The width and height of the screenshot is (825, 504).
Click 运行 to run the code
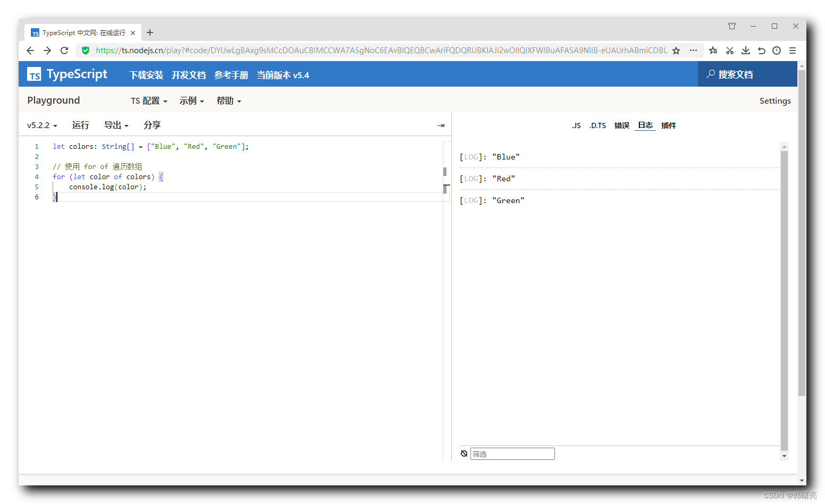[81, 125]
